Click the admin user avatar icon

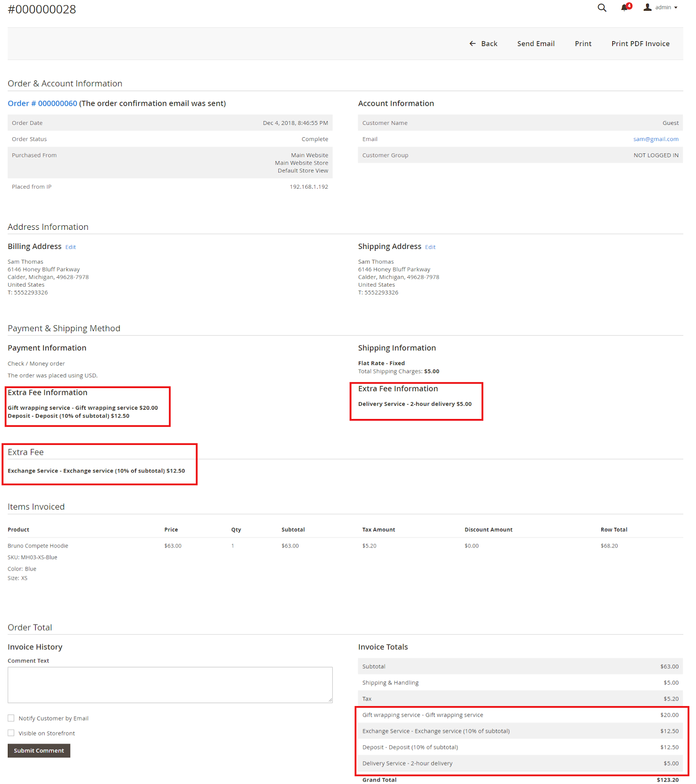(647, 7)
